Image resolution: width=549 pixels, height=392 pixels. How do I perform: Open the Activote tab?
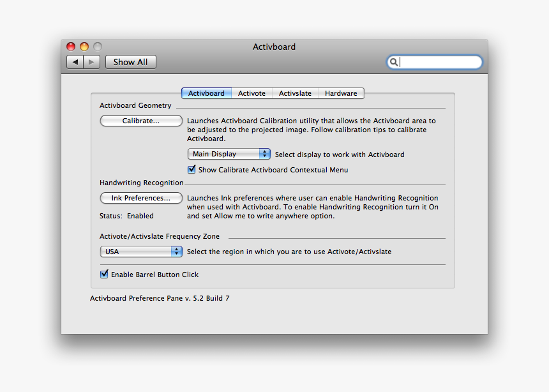[252, 93]
